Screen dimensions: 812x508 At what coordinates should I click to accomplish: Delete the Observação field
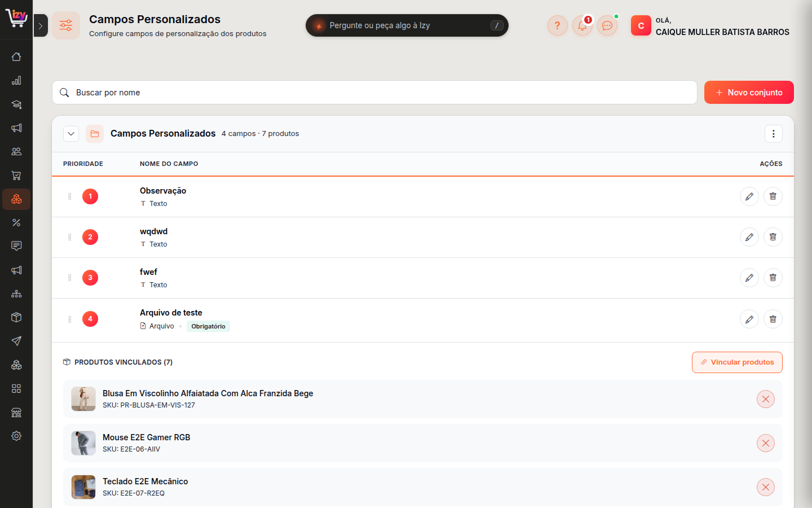(x=773, y=196)
